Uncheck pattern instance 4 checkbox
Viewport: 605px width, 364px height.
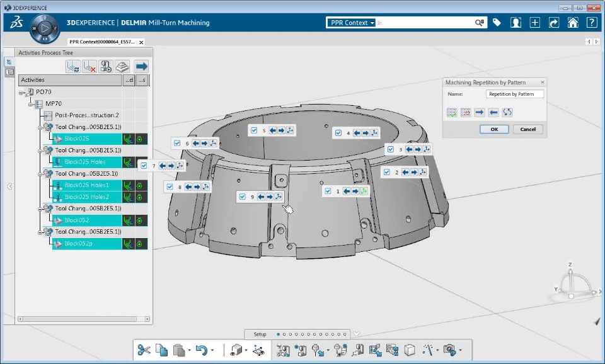[x=338, y=133]
